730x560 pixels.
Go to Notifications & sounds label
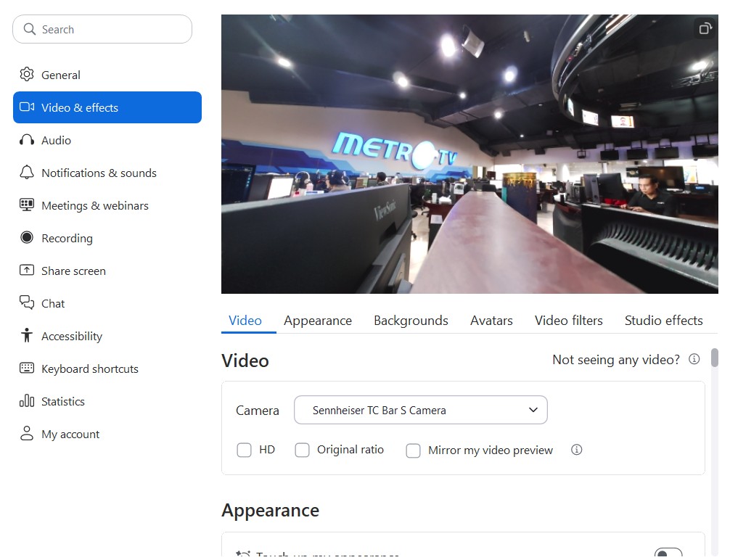point(99,173)
